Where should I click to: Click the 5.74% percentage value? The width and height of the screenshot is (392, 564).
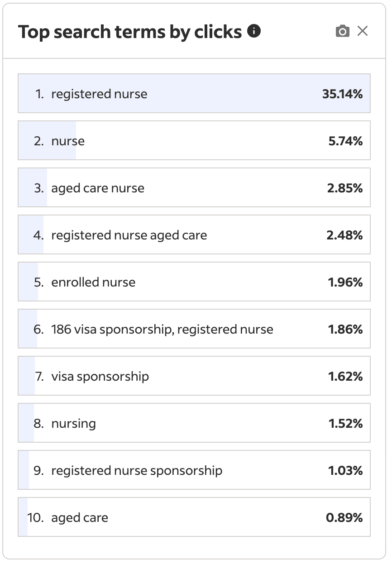345,141
